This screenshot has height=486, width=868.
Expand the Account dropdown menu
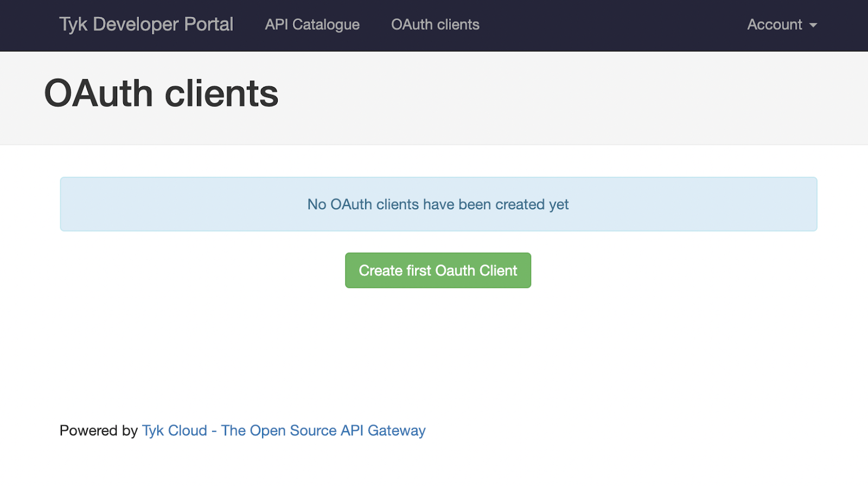781,24
